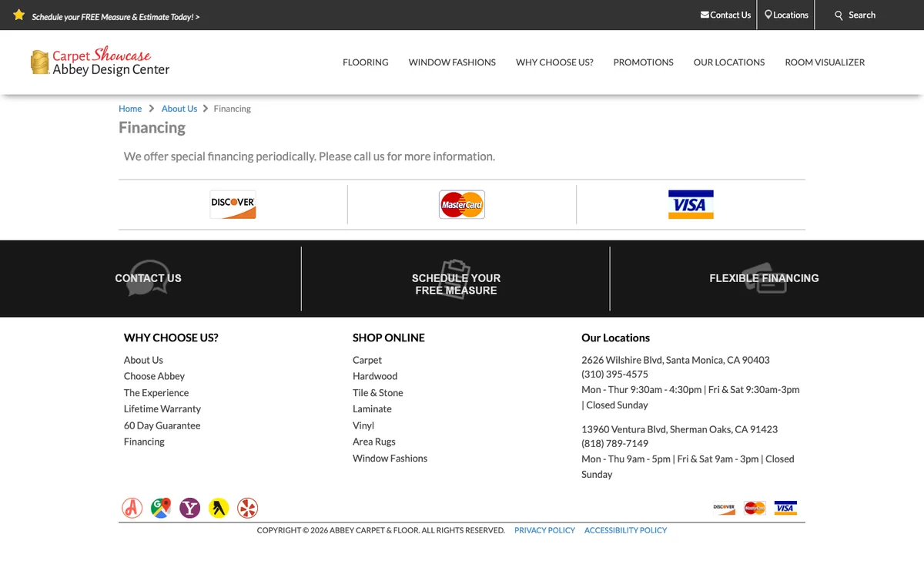Click the WHY CHOOSE US? footer heading
Screen dimensions: 924x578
(171, 338)
